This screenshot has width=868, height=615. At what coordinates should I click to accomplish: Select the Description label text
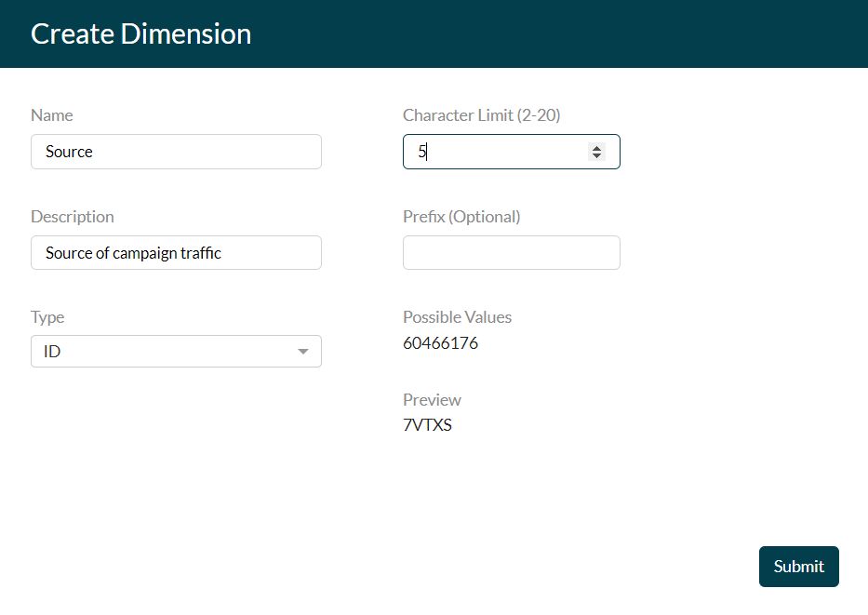tap(72, 216)
